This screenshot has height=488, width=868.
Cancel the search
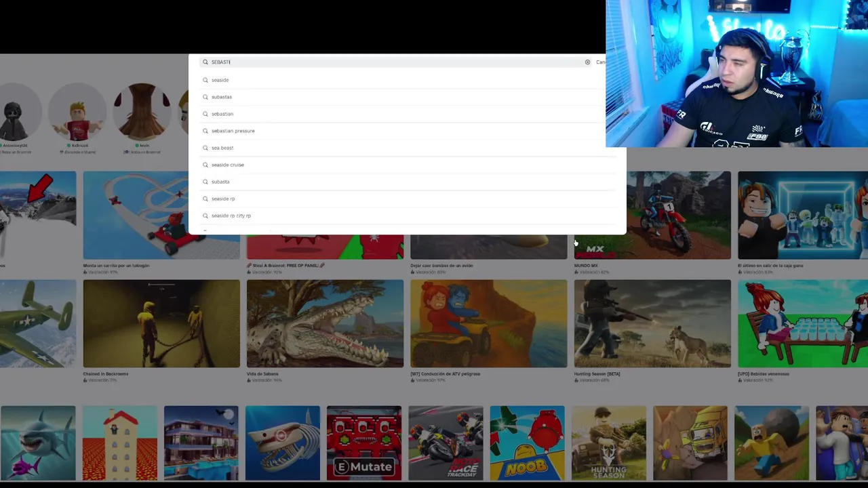pos(601,62)
